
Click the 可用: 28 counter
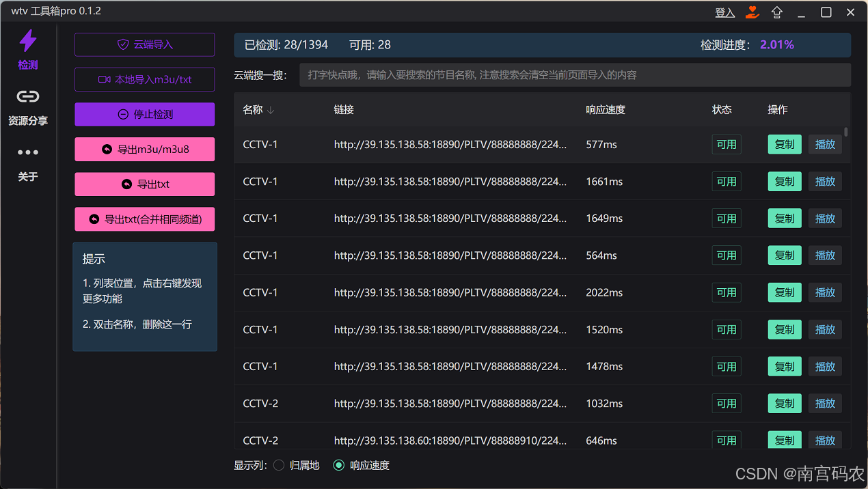[370, 44]
